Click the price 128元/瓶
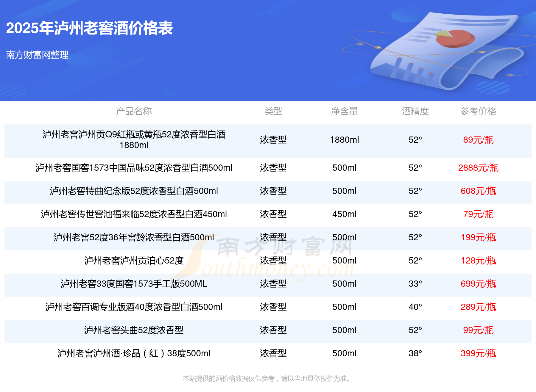The image size is (536, 392). (478, 261)
